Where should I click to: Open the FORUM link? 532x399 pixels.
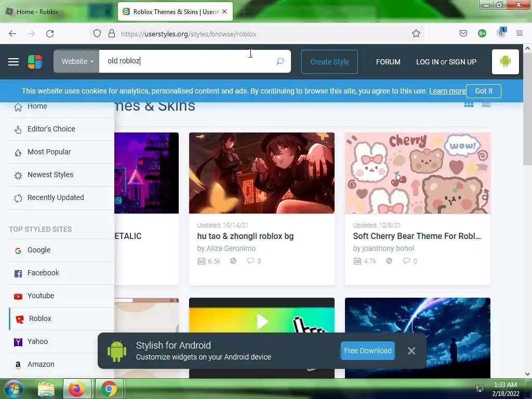(x=388, y=62)
